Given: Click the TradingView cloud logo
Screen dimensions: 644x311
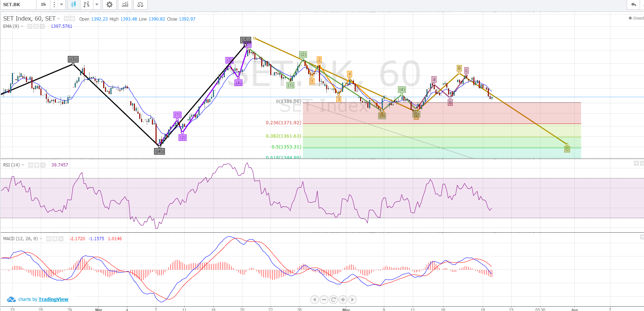Looking at the screenshot, I should pyautogui.click(x=11, y=299).
